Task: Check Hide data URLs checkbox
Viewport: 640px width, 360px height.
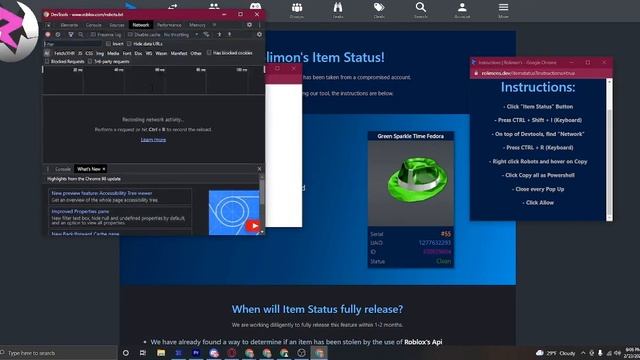Action: tap(129, 44)
